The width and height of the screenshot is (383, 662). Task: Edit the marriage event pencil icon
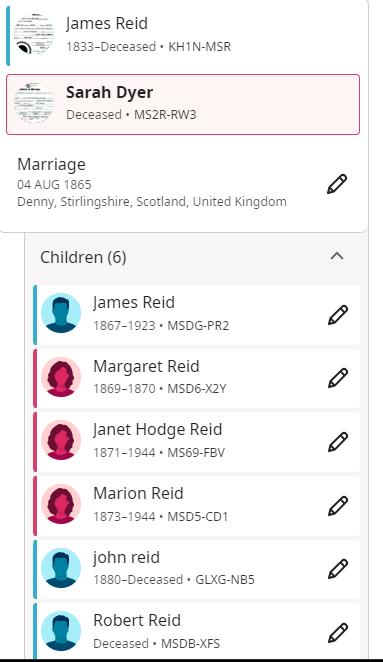(x=337, y=184)
